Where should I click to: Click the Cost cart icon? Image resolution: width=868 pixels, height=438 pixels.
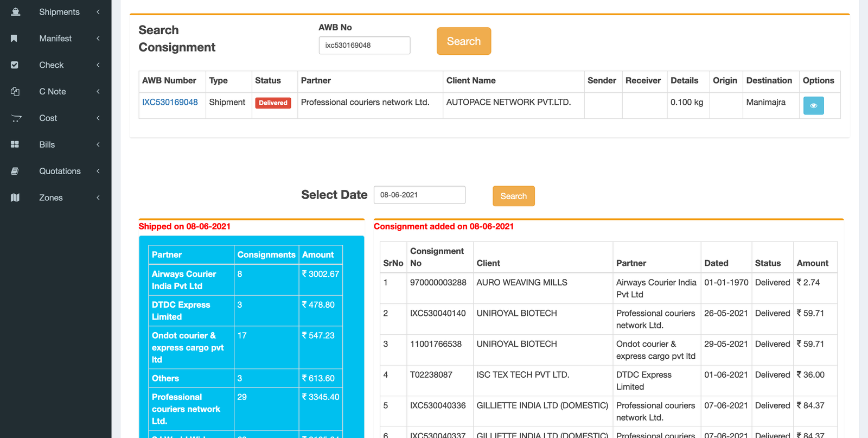(16, 118)
